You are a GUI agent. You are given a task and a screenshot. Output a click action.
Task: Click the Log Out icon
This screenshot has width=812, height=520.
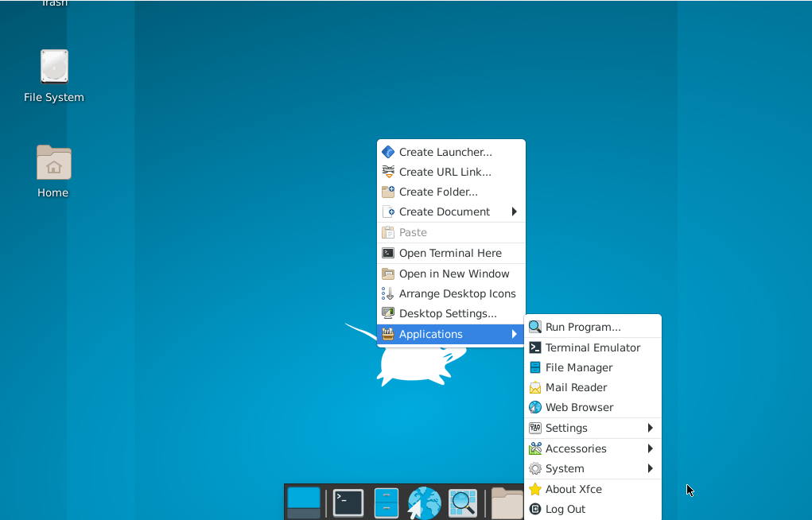(535, 509)
